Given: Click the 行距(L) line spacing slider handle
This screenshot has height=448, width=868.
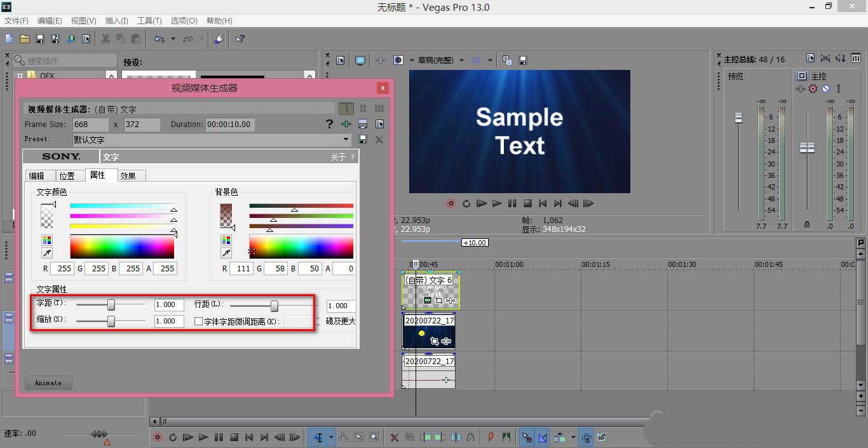Looking at the screenshot, I should coord(275,306).
